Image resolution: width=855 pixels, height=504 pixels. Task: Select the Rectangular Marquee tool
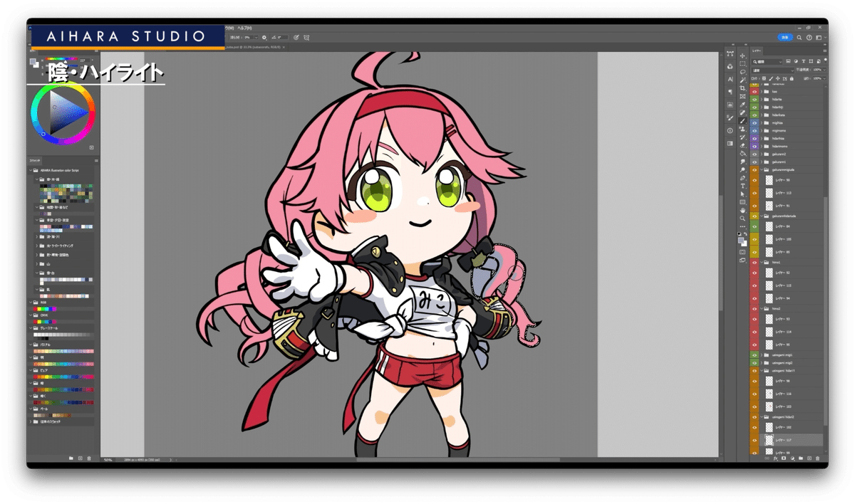pos(742,64)
